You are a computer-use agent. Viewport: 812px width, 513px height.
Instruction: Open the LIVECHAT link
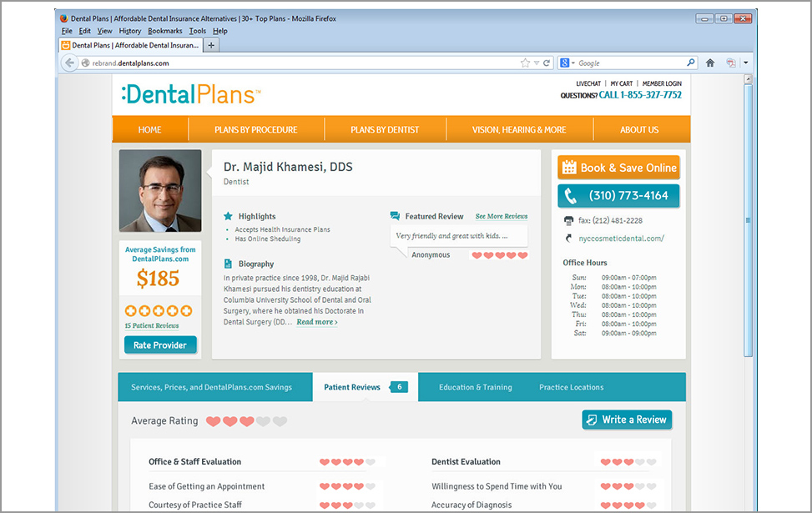(588, 83)
